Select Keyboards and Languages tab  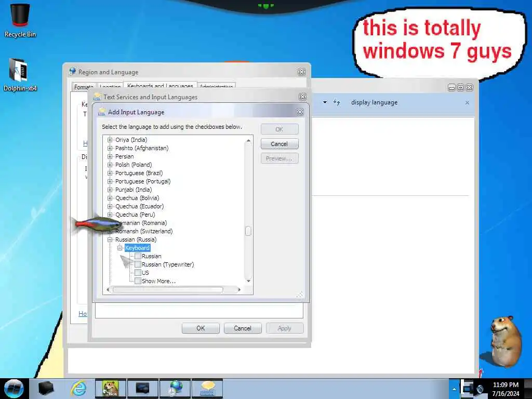point(160,86)
